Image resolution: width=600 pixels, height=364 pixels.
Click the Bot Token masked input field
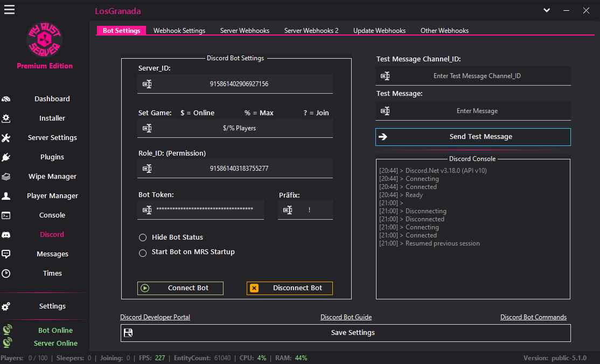[200, 210]
